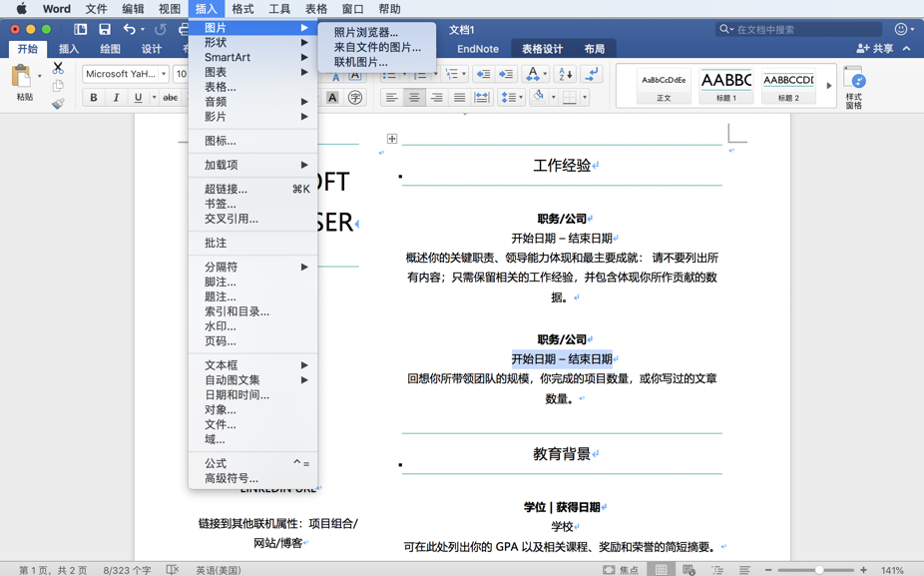The width and height of the screenshot is (924, 576).
Task: Click the Save document icon
Action: click(x=105, y=29)
